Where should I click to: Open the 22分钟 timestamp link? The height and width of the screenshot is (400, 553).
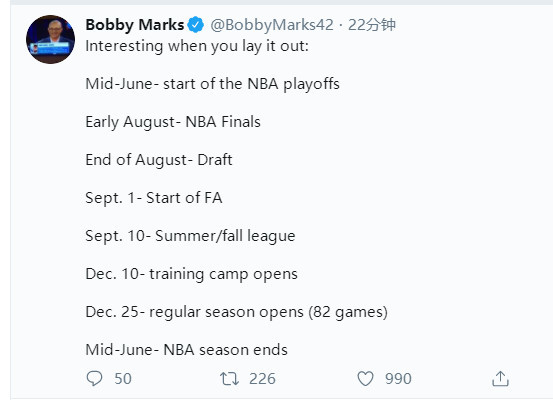pyautogui.click(x=372, y=25)
